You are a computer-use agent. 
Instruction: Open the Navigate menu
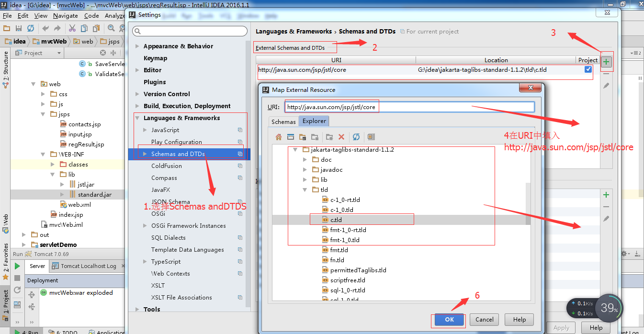point(65,16)
